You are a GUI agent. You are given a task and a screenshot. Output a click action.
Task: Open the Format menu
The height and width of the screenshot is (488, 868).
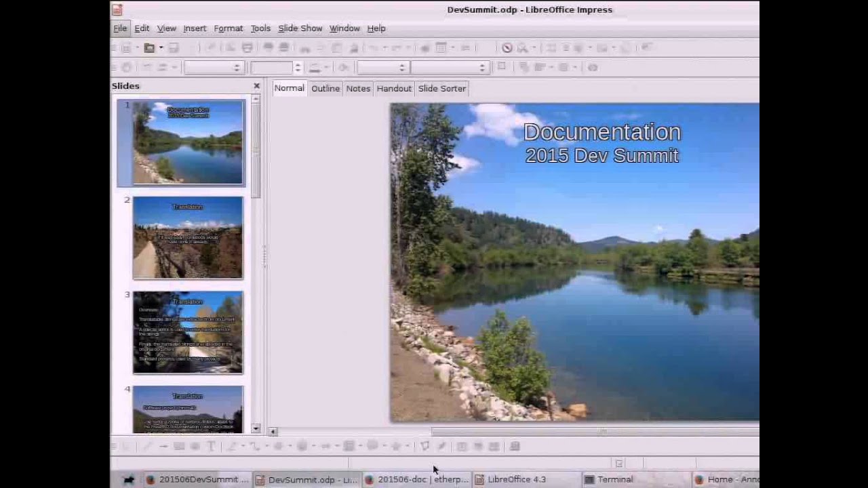pos(228,28)
